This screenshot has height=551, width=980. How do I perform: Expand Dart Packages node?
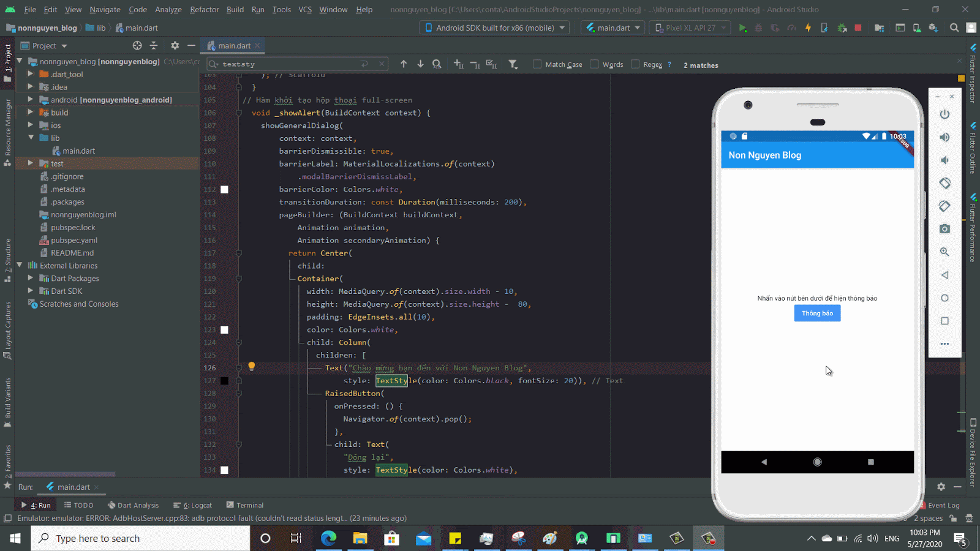[x=31, y=278]
